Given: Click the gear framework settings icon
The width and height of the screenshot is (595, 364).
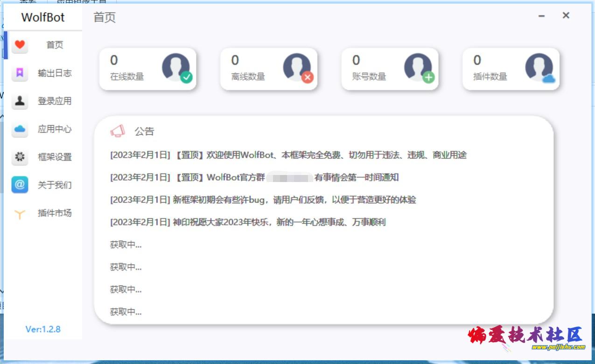Looking at the screenshot, I should point(20,157).
